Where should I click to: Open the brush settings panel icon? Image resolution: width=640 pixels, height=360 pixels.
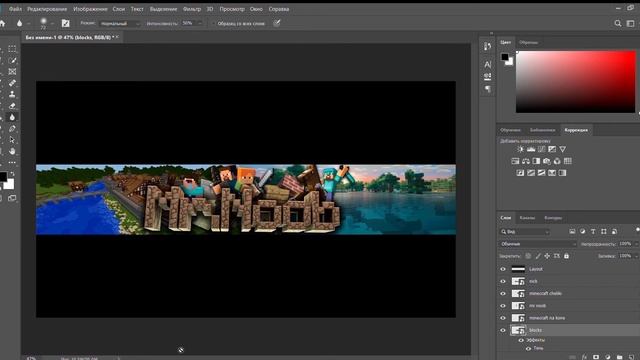tap(65, 23)
